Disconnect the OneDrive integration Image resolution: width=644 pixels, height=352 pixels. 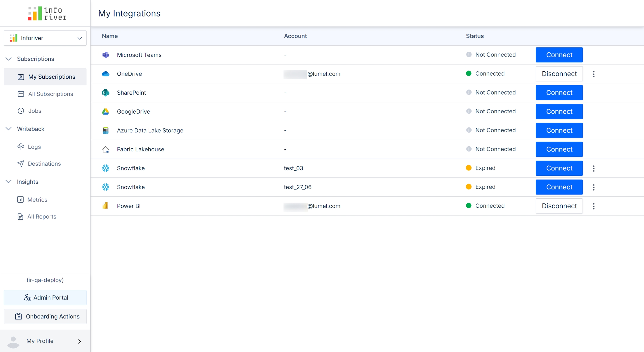point(559,74)
